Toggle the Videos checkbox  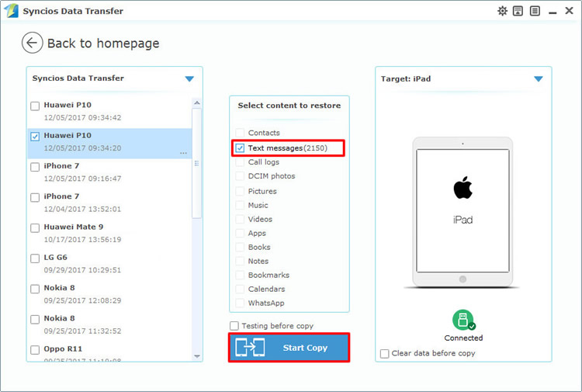pyautogui.click(x=240, y=219)
